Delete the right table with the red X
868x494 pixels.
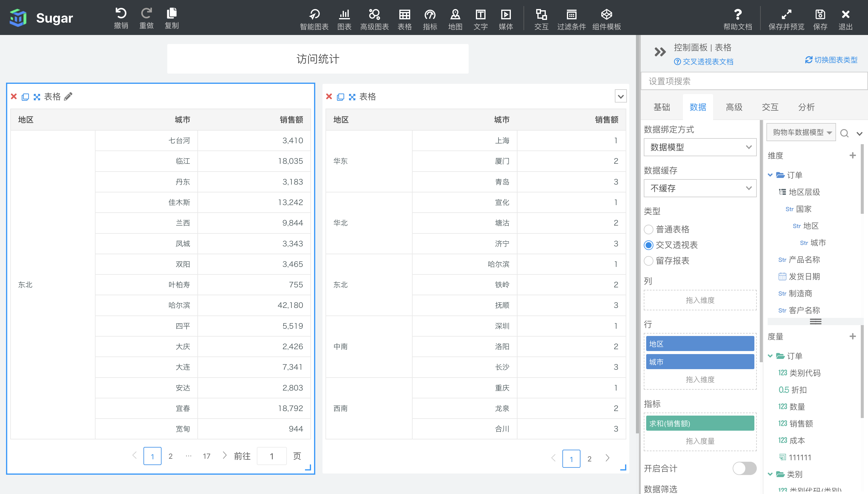[329, 97]
